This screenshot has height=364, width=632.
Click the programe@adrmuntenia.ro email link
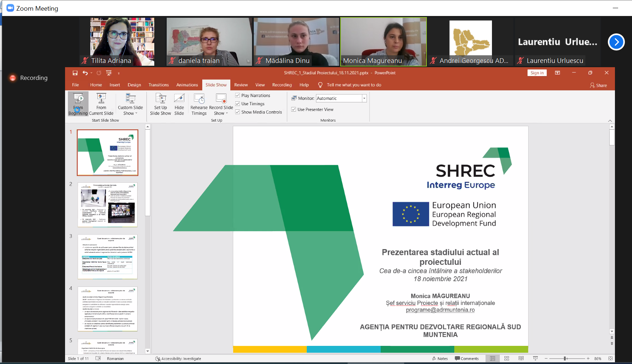coord(440,310)
